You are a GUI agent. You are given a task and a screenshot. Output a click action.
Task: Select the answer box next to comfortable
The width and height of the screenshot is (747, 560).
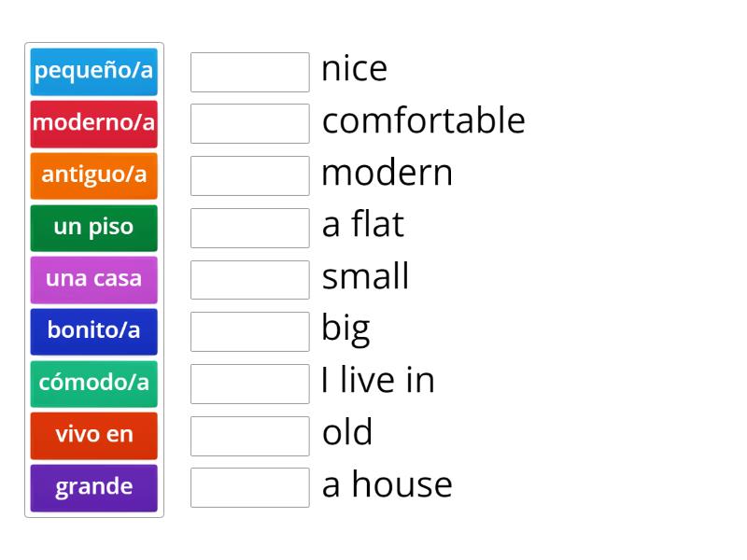249,123
